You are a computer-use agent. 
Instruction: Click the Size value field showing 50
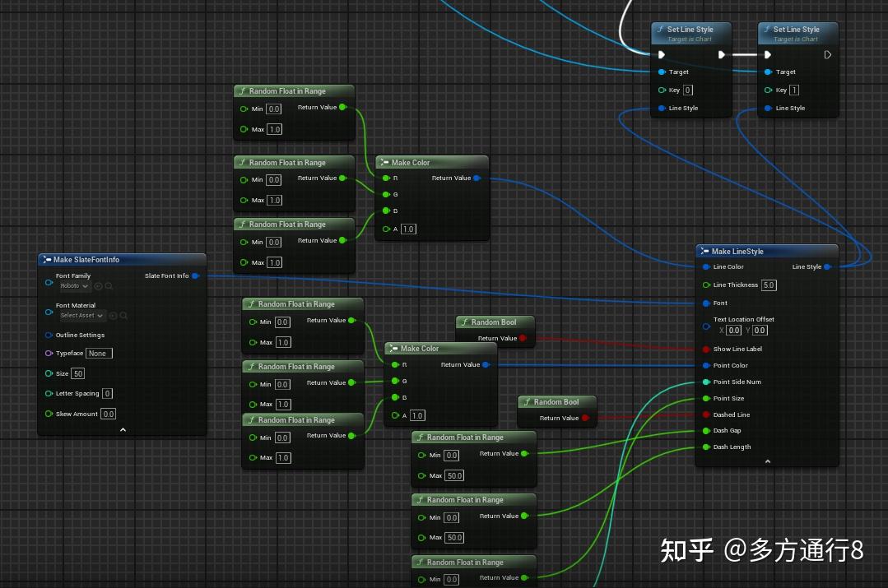point(78,373)
